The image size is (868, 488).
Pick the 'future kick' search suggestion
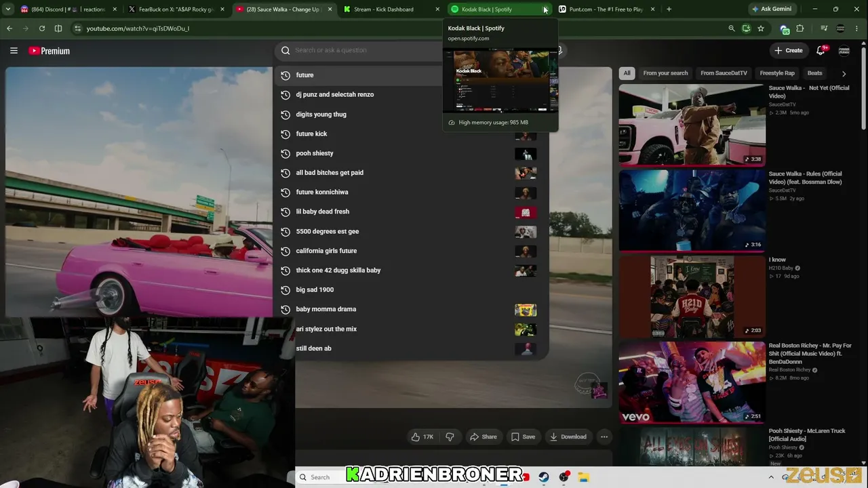(x=411, y=134)
